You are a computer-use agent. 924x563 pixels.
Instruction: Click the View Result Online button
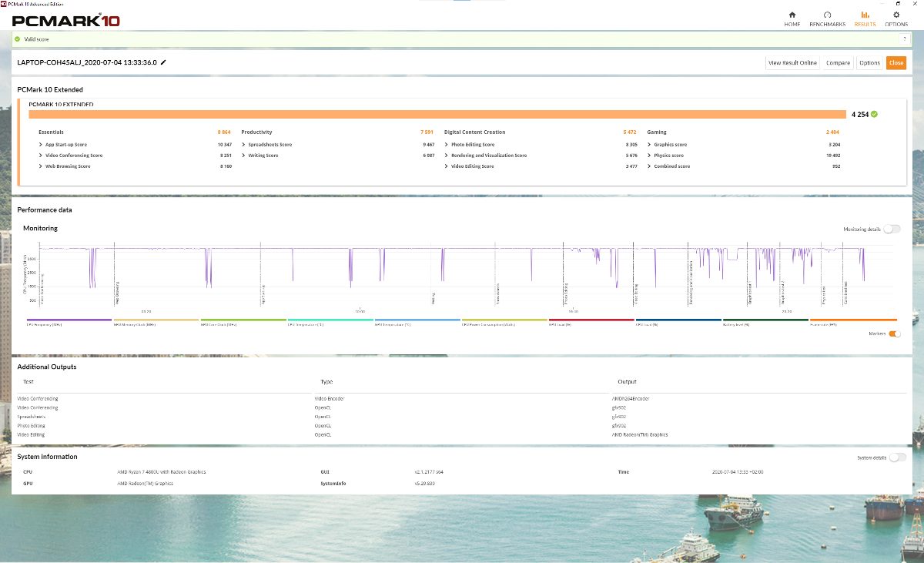(792, 63)
